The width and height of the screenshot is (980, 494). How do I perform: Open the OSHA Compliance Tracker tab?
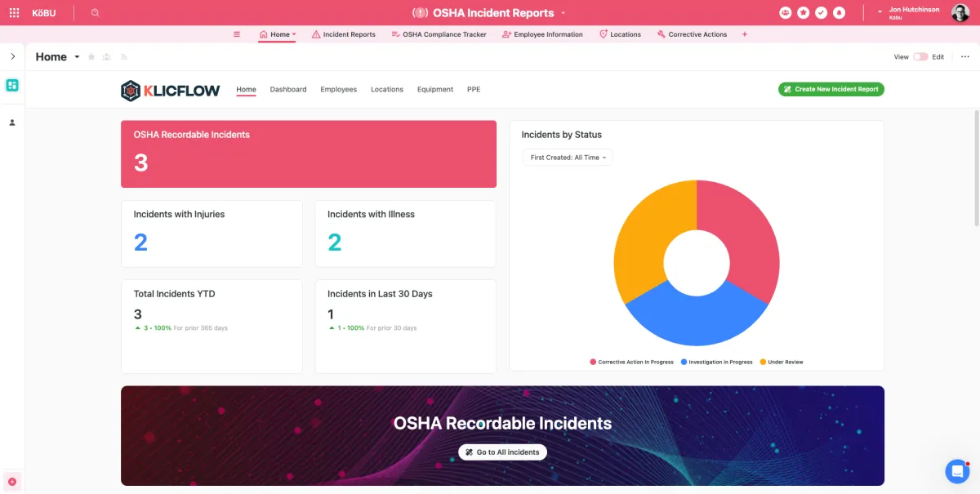click(x=439, y=34)
